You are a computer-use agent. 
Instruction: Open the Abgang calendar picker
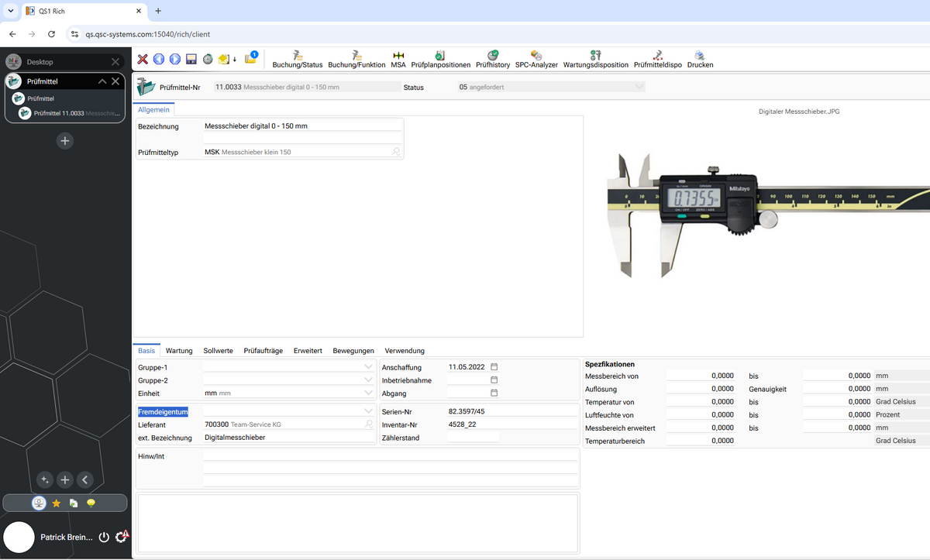(x=494, y=393)
